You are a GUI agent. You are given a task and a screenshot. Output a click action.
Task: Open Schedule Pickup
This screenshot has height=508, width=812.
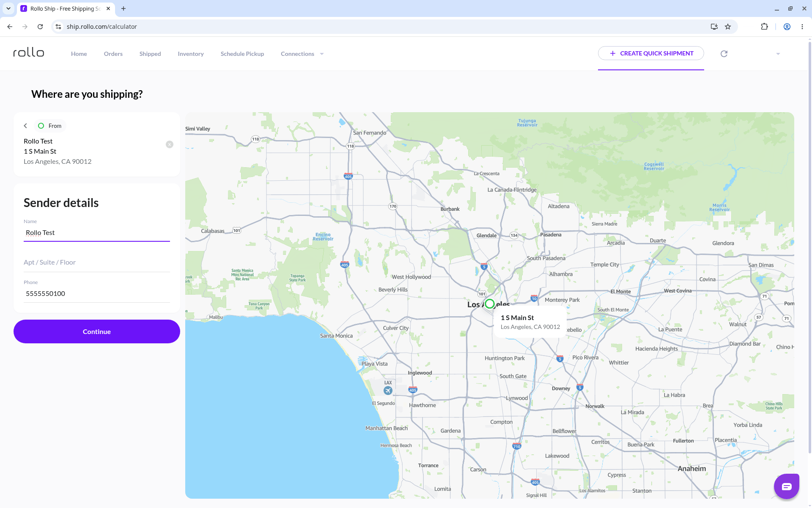[x=242, y=54]
